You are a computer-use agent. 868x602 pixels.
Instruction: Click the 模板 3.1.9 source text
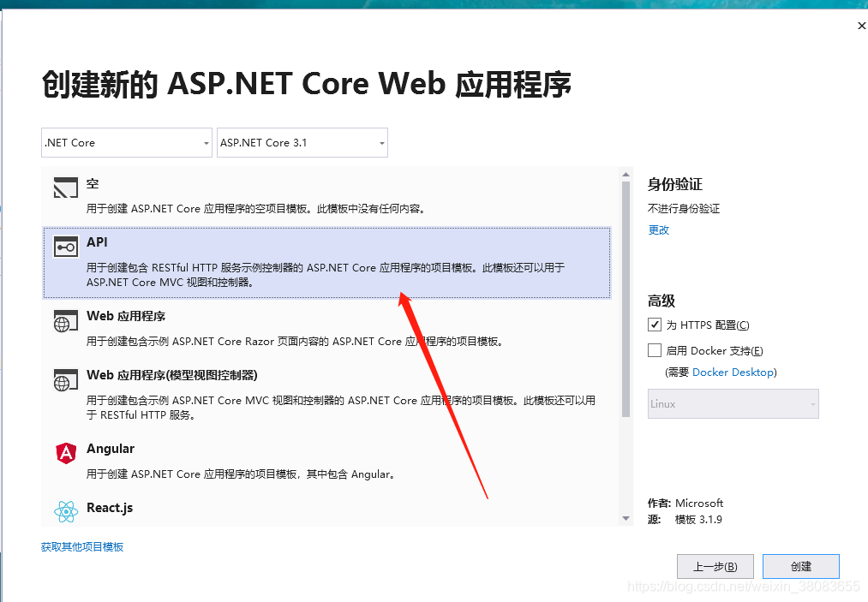coord(698,520)
